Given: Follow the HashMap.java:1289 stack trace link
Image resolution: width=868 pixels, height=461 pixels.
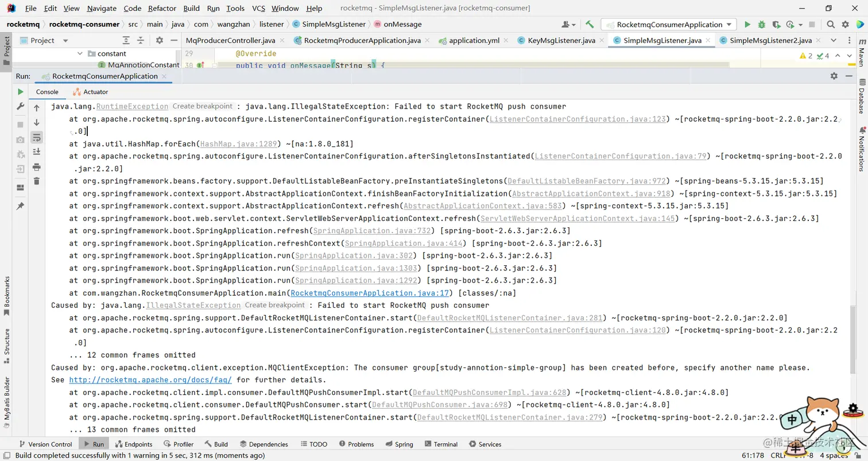Looking at the screenshot, I should point(239,144).
